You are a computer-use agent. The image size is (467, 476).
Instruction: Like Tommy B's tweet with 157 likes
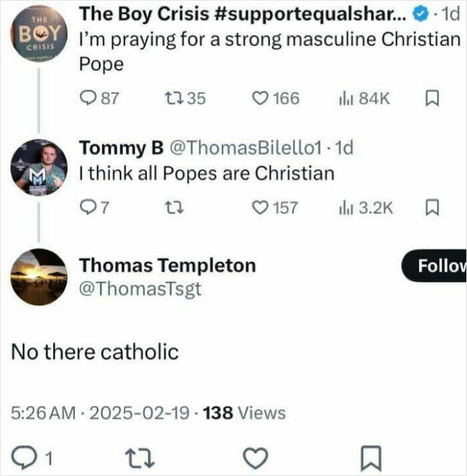point(260,207)
